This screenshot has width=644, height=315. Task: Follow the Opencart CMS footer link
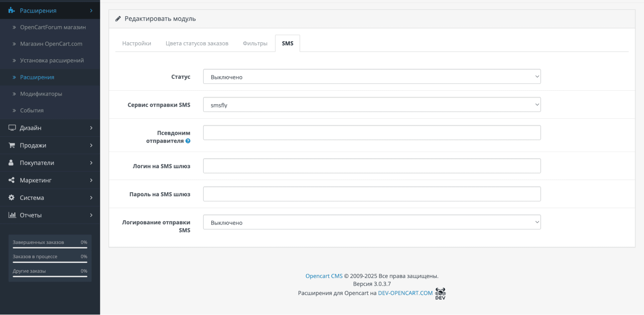coord(324,276)
